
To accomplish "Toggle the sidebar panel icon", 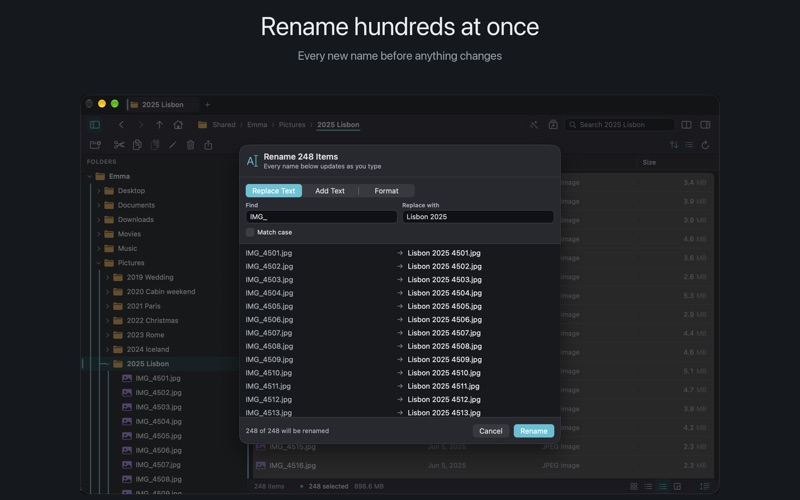I will click(x=95, y=124).
